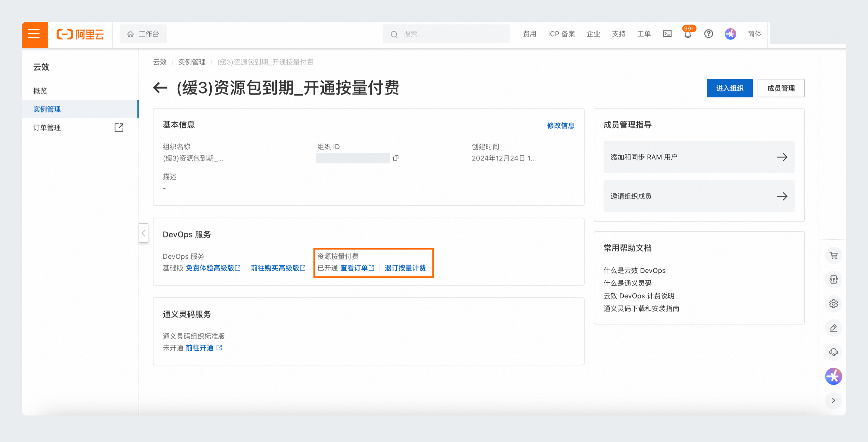Open the 费用 menu
This screenshot has height=442, width=868.
pos(529,34)
